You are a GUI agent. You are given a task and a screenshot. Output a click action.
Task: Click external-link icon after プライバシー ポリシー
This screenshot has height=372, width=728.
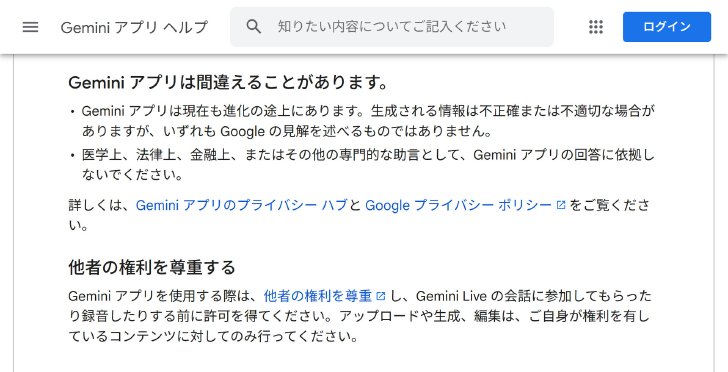click(561, 205)
